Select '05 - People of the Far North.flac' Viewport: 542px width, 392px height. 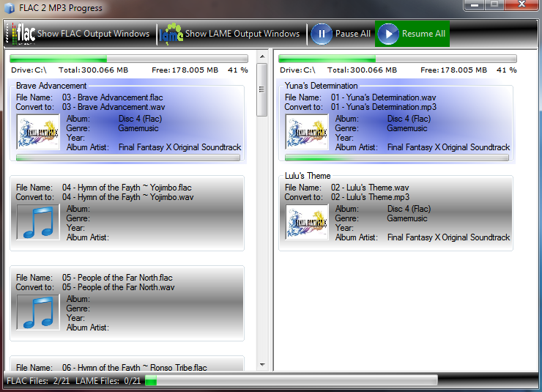[117, 278]
